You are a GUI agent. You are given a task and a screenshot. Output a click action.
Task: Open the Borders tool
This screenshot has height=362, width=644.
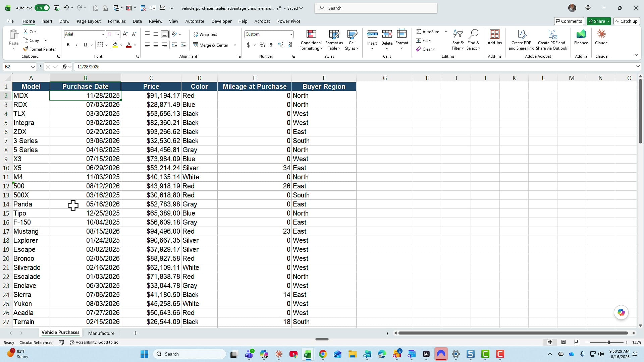tap(100, 45)
